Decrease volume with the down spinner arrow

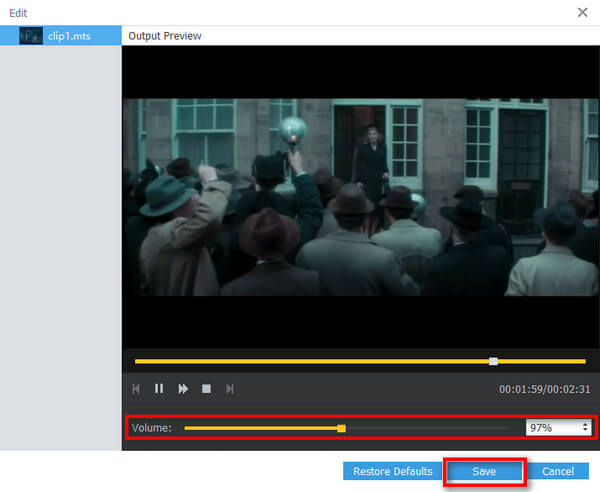click(x=585, y=432)
